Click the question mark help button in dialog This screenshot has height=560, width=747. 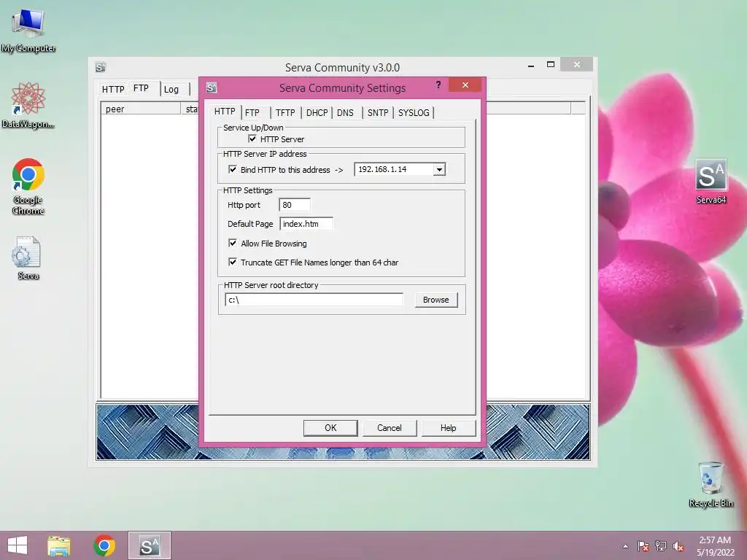tap(438, 85)
